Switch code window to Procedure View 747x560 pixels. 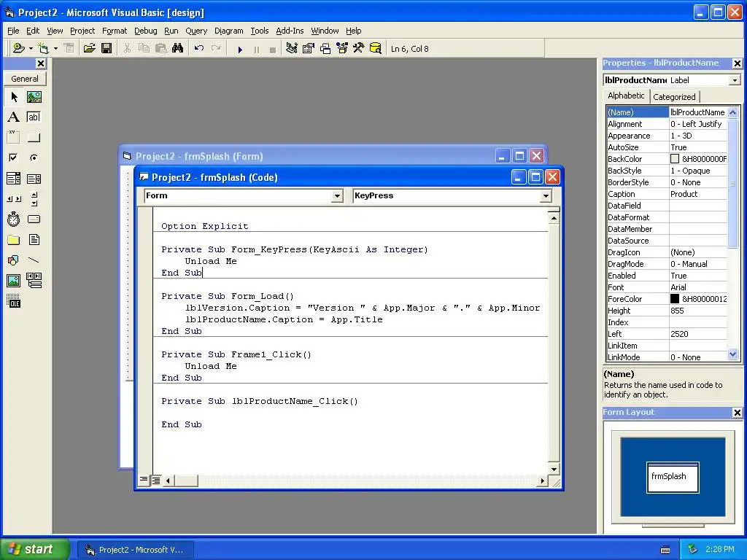[144, 481]
